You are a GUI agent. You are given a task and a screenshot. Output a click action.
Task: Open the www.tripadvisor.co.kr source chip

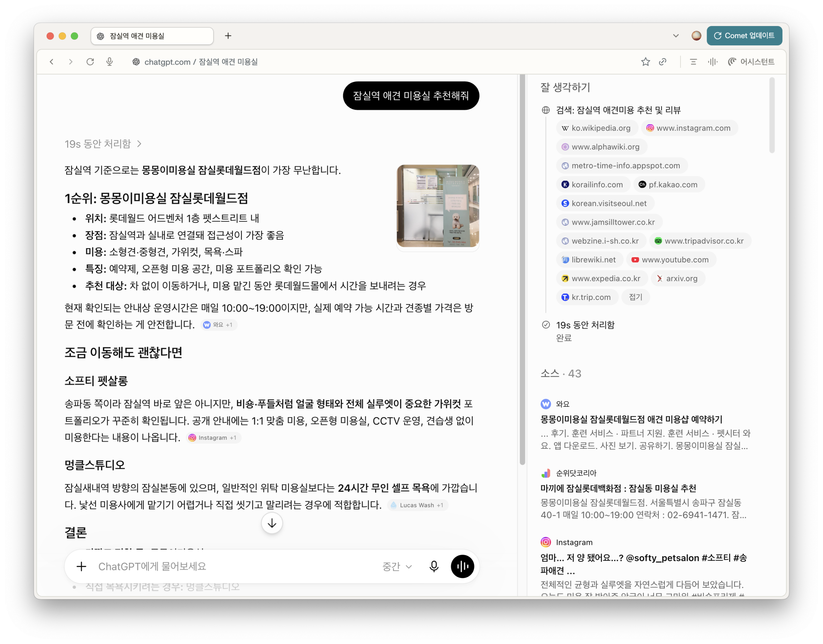click(700, 241)
